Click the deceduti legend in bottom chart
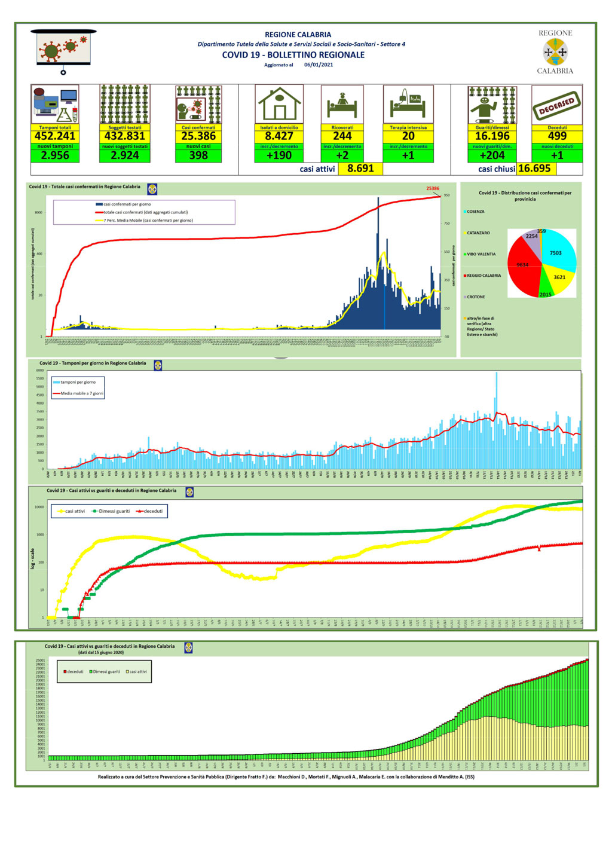Image resolution: width=612 pixels, height=868 pixels. coord(74,671)
